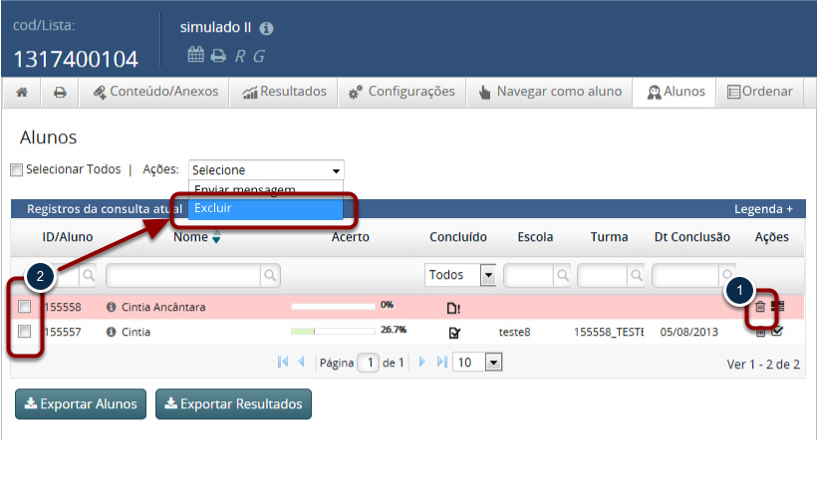This screenshot has height=504, width=817.
Task: Click list code 1317400104
Action: pos(76,60)
